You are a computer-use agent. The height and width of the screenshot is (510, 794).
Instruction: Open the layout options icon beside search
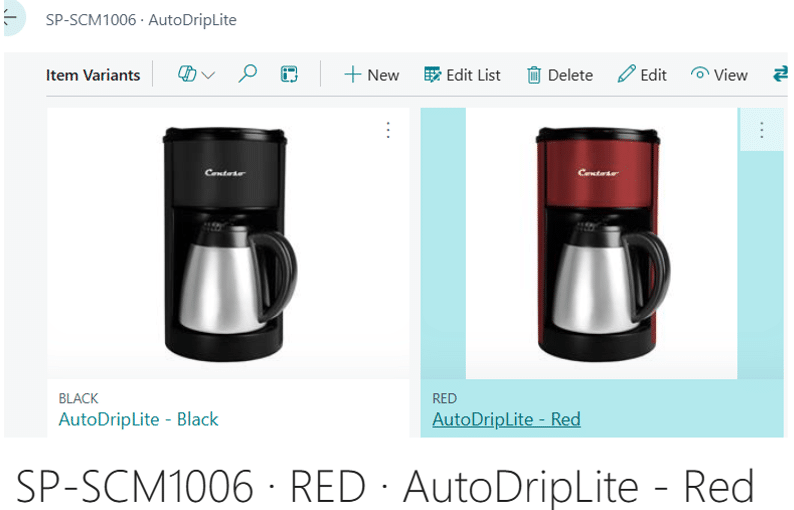click(x=289, y=74)
